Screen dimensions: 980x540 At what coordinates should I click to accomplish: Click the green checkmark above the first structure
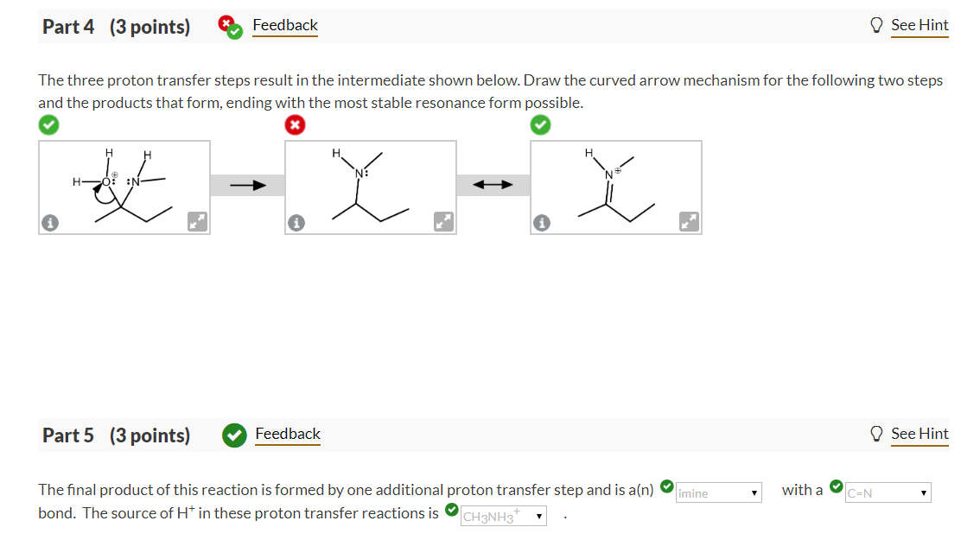pos(48,124)
